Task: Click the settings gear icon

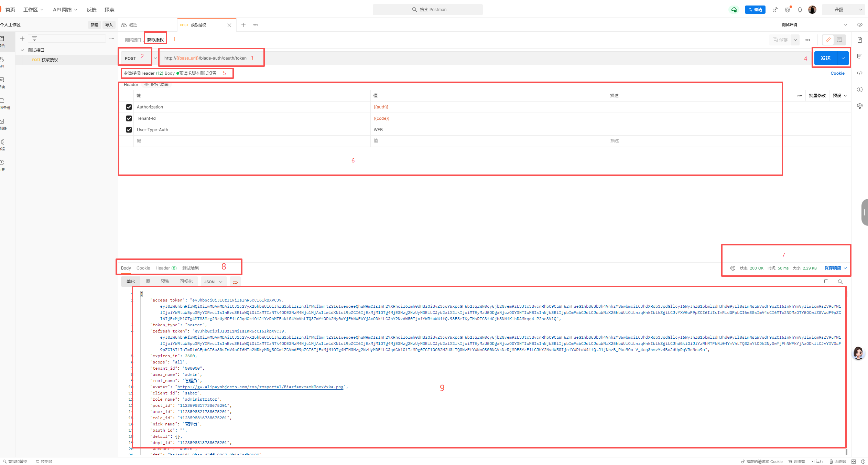Action: click(x=787, y=10)
